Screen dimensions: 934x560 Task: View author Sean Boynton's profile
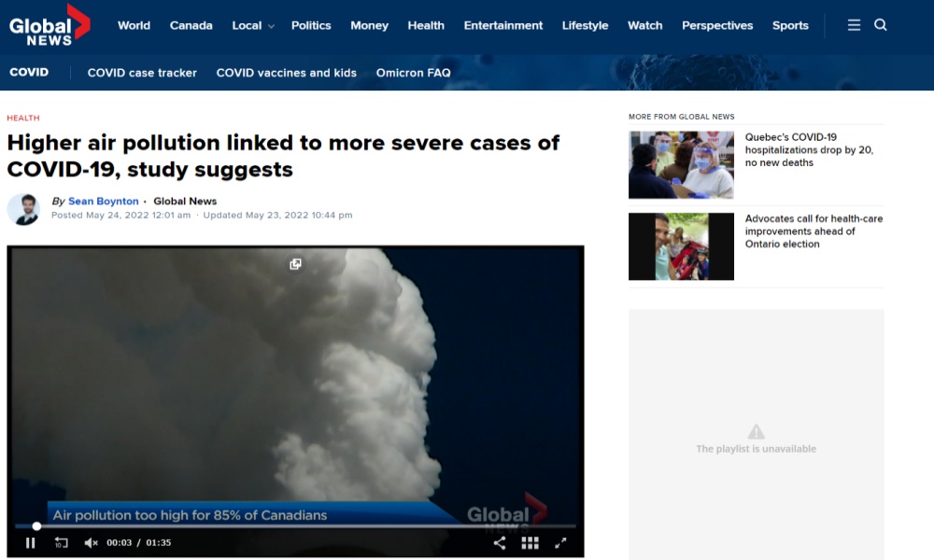(103, 202)
